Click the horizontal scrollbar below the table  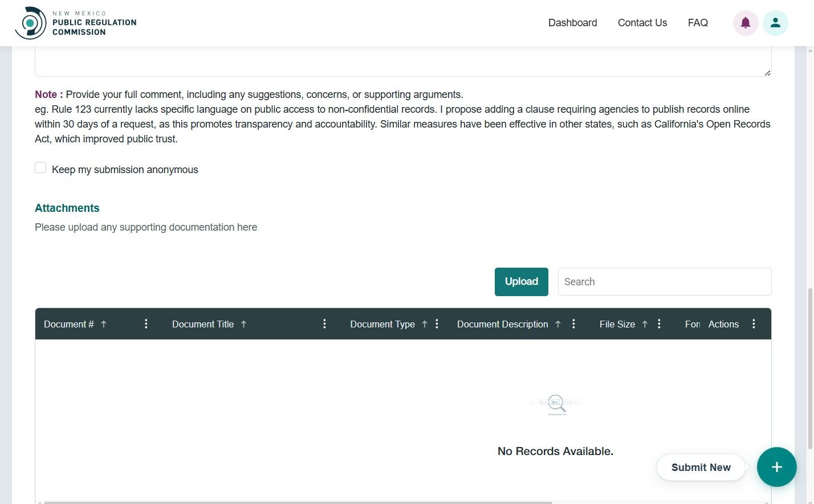(x=296, y=502)
